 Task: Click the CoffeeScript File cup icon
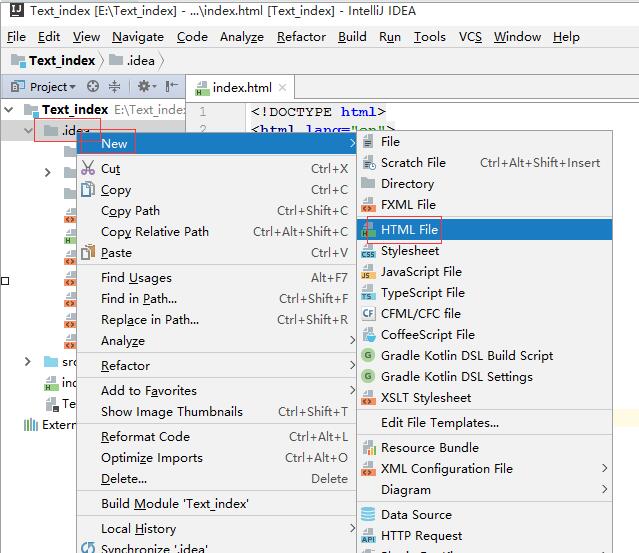point(369,335)
